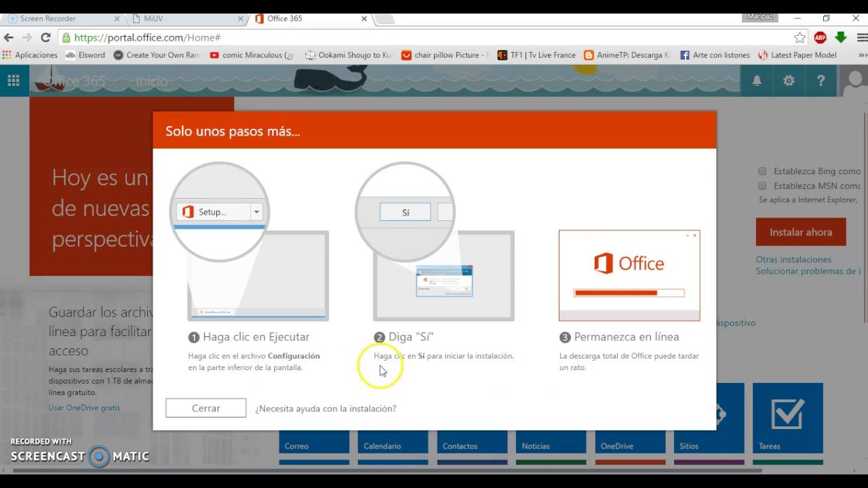Open the Elsword bookmark
Screen dimensions: 868x488
point(85,55)
